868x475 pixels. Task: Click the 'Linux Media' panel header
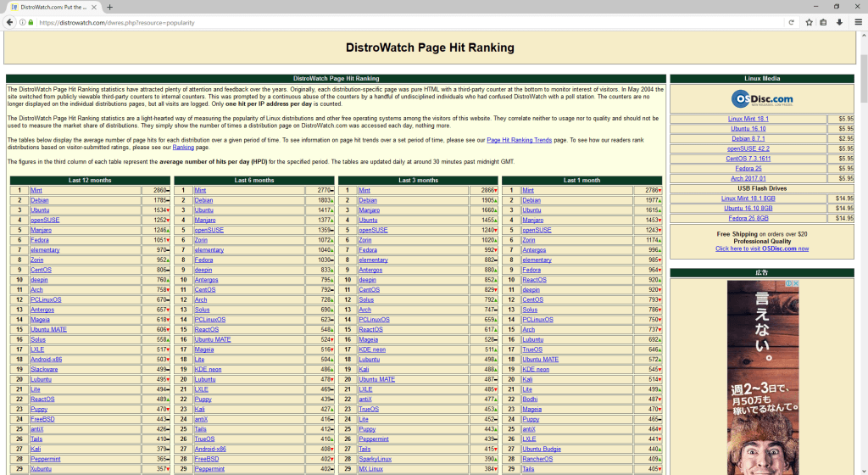(x=762, y=79)
